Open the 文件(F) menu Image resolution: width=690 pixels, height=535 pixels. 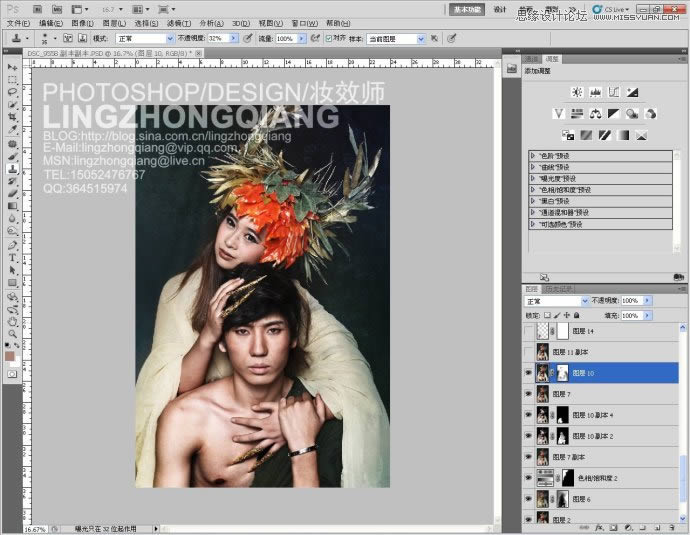coord(18,23)
